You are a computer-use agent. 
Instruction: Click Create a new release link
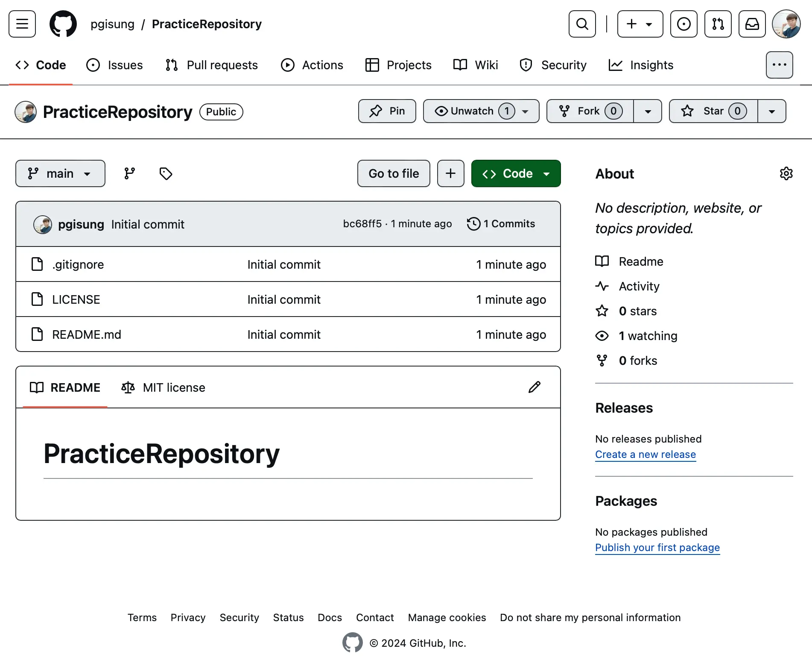(x=646, y=455)
